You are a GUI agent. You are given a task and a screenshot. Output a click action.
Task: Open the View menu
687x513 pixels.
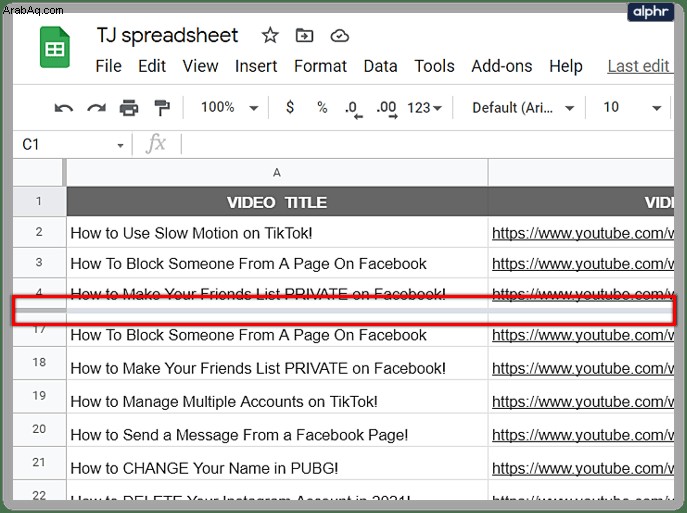click(200, 66)
